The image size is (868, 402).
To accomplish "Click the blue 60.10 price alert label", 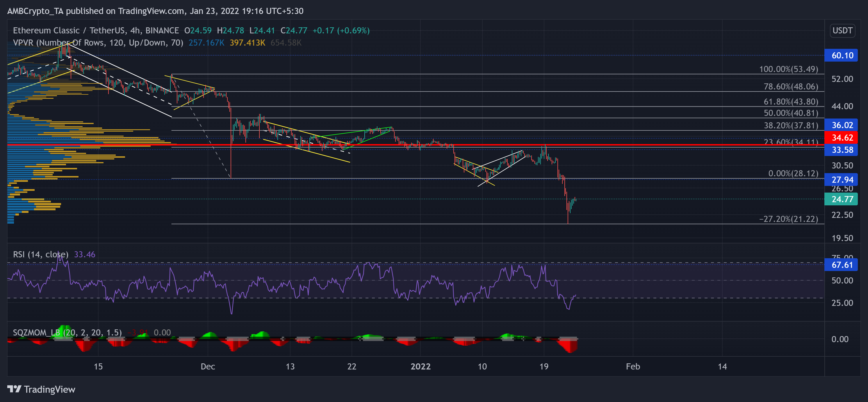I will [840, 56].
